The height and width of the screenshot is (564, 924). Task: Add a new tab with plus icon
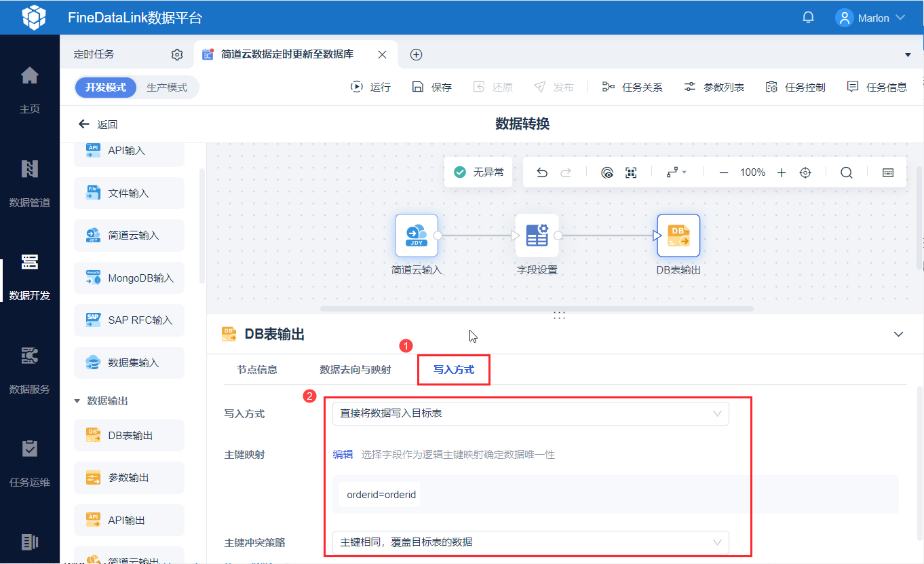pyautogui.click(x=417, y=54)
